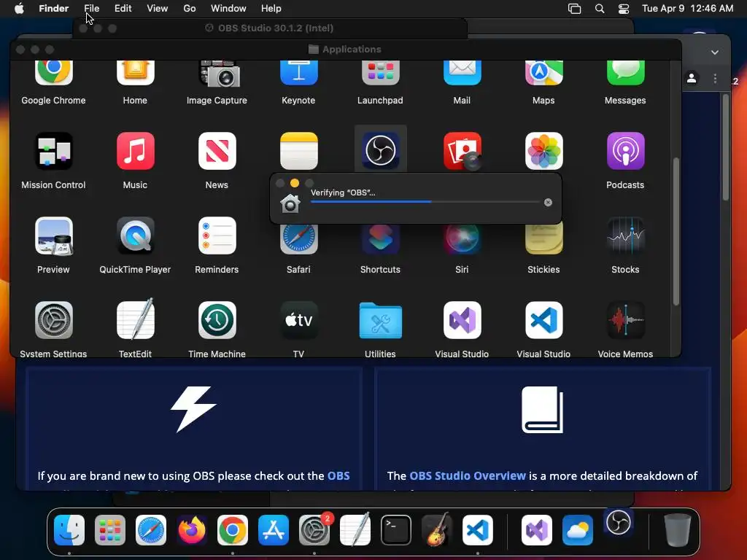Open Messages app in Applications
The width and height of the screenshot is (747, 560).
[x=625, y=74]
